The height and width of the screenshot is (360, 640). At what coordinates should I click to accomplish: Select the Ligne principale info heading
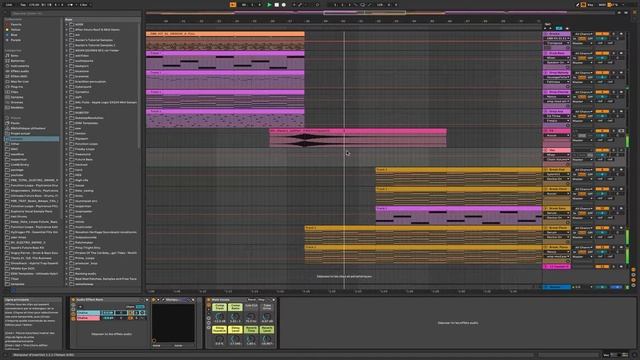point(16,300)
